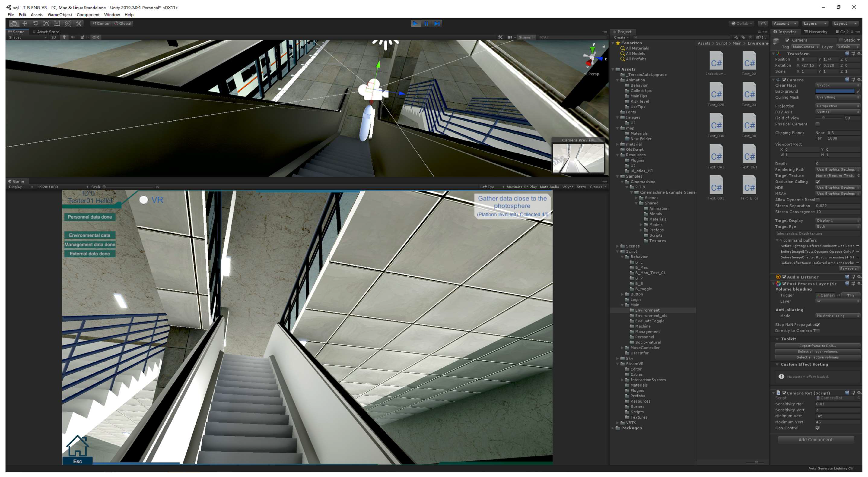Collapse the SteamVR folder
868x477 pixels.
tap(618, 364)
